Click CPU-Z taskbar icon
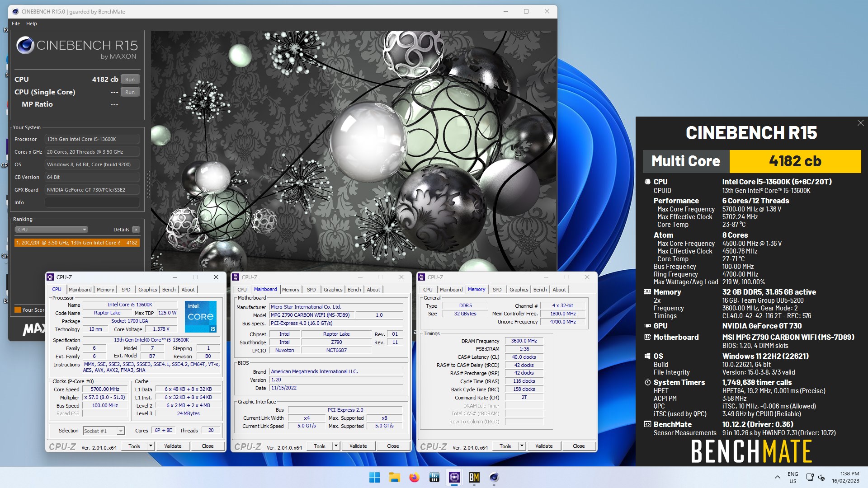The image size is (868, 488). click(454, 477)
